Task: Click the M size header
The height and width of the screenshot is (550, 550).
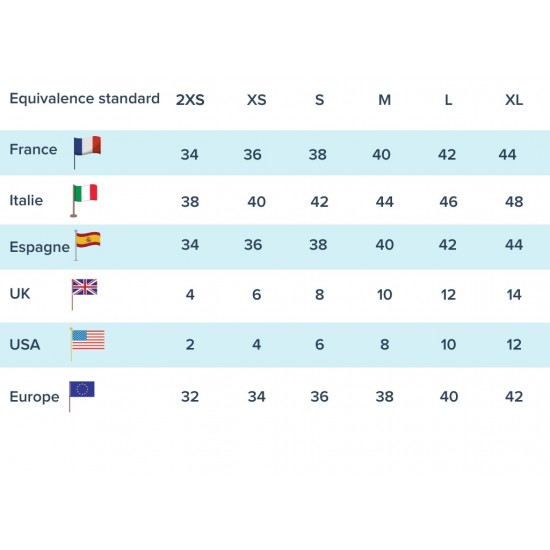Action: (x=384, y=100)
